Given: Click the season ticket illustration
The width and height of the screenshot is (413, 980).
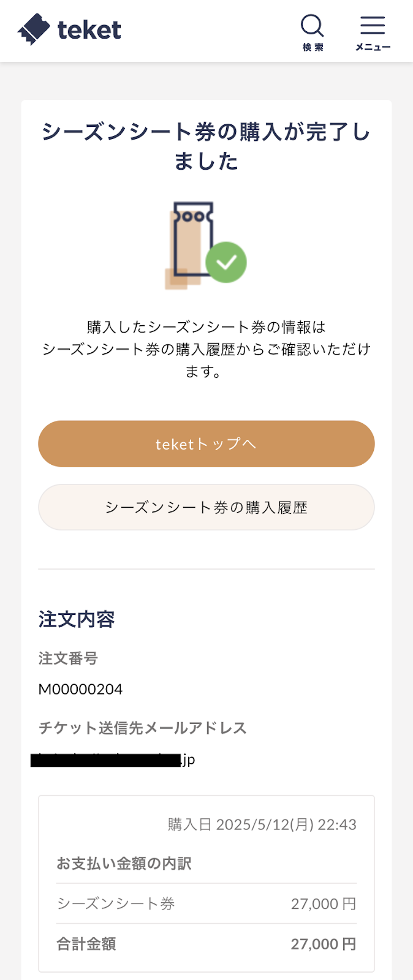Looking at the screenshot, I should tap(191, 243).
